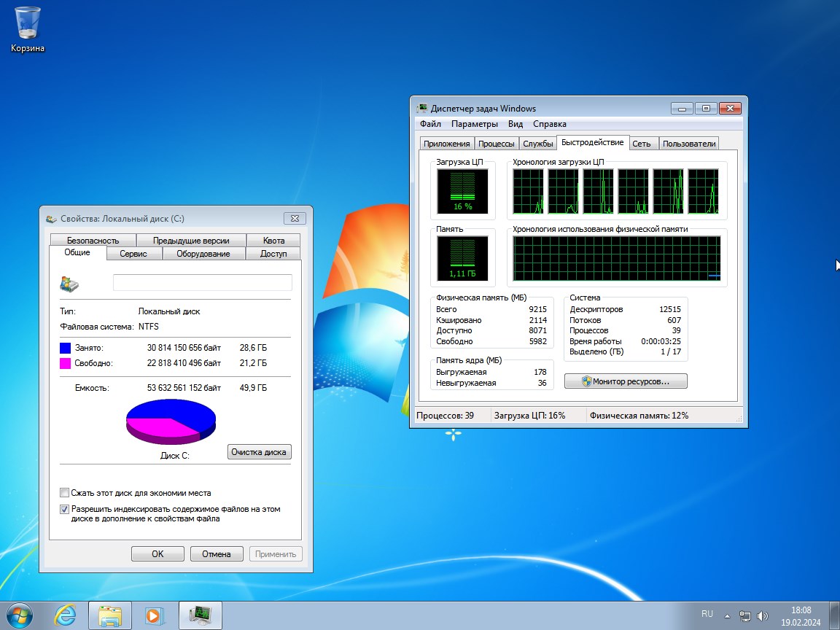Uncheck allow indexing file contents checkbox
The height and width of the screenshot is (630, 840).
(x=65, y=509)
